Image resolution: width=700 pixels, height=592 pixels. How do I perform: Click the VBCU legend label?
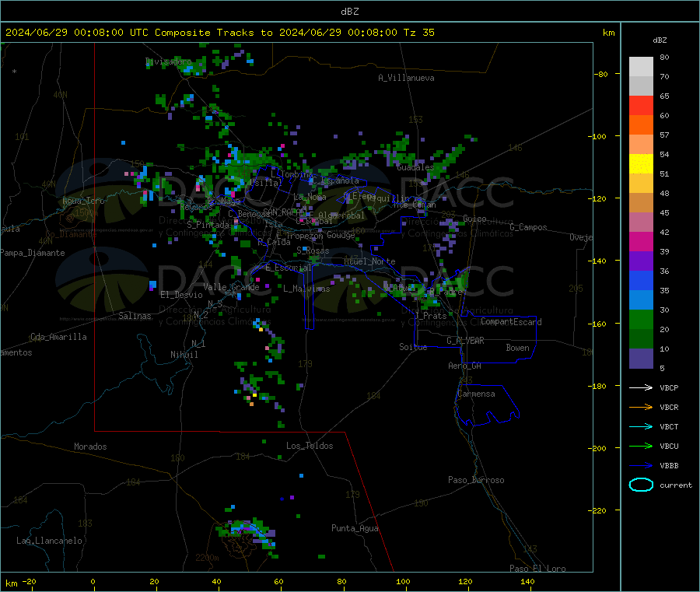click(x=669, y=446)
